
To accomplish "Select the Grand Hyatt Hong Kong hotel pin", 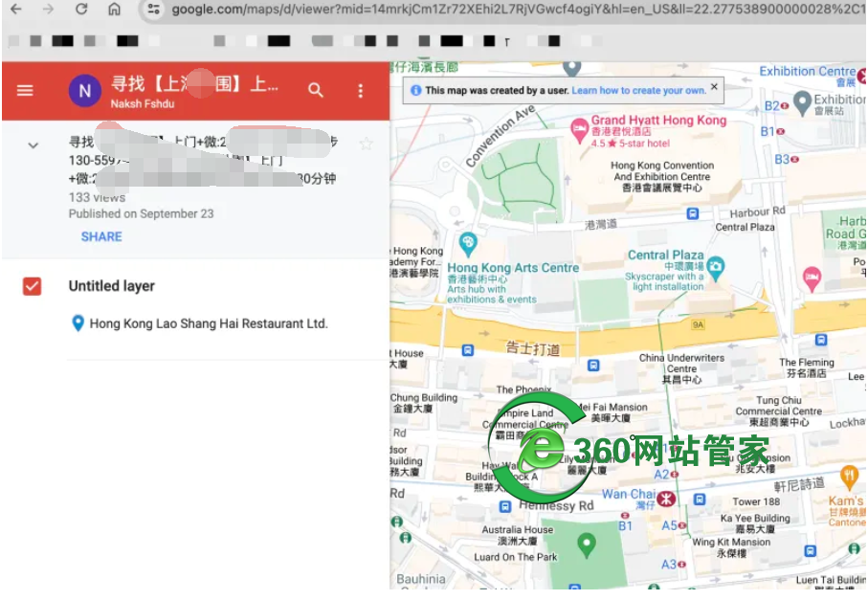I will pos(579,131).
